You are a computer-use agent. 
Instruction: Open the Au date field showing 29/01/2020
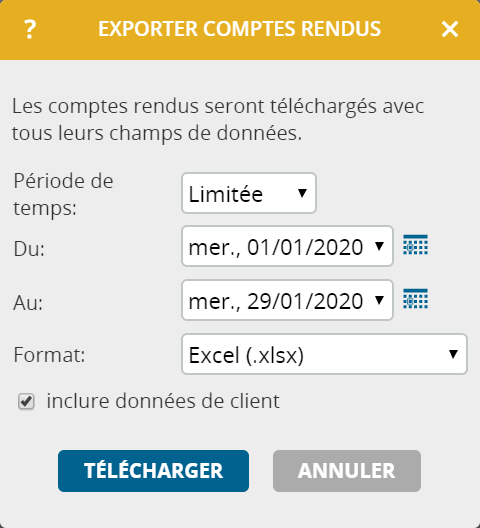pos(287,300)
